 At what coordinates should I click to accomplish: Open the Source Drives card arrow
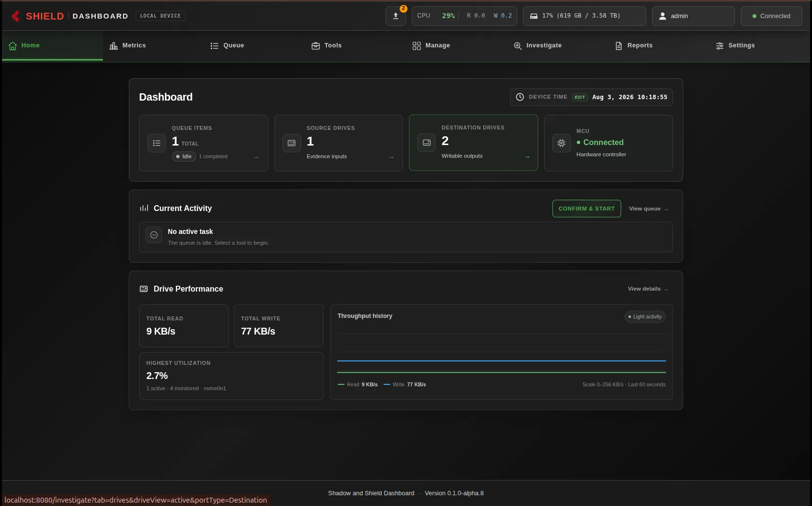tap(391, 157)
